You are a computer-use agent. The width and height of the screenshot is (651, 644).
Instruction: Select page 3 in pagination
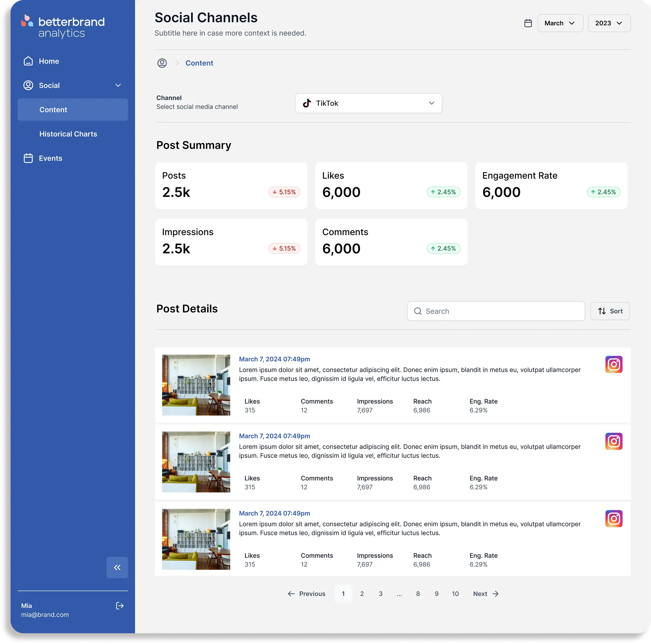[381, 594]
